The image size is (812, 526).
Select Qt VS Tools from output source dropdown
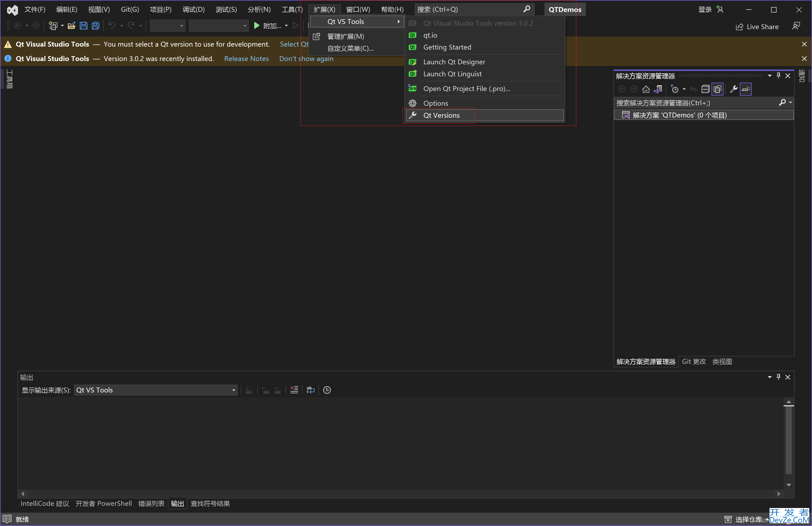click(x=155, y=389)
